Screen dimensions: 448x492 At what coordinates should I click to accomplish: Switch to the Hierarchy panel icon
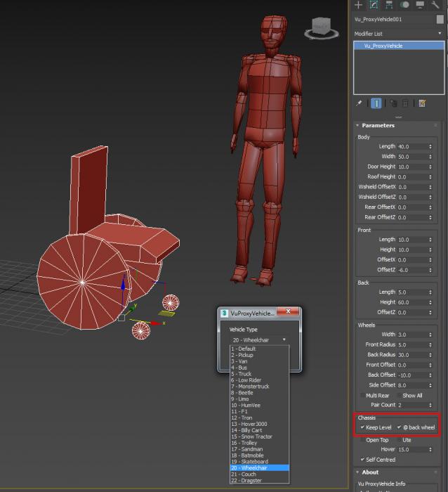[x=388, y=5]
